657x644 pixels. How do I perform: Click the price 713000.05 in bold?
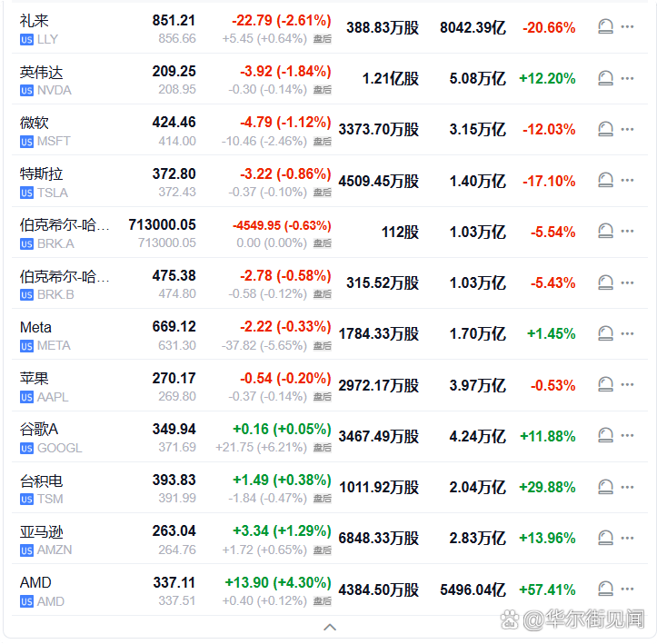click(162, 225)
